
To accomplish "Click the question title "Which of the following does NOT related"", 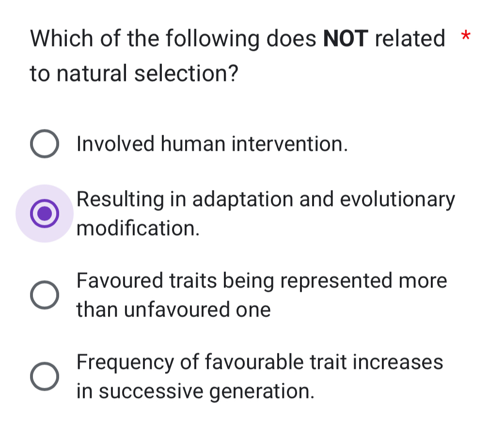I will pyautogui.click(x=237, y=38).
